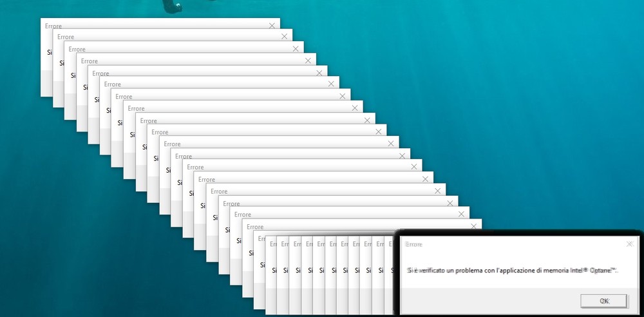Close the second Errore dialog from the back
Image resolution: width=644 pixels, height=317 pixels.
284,37
